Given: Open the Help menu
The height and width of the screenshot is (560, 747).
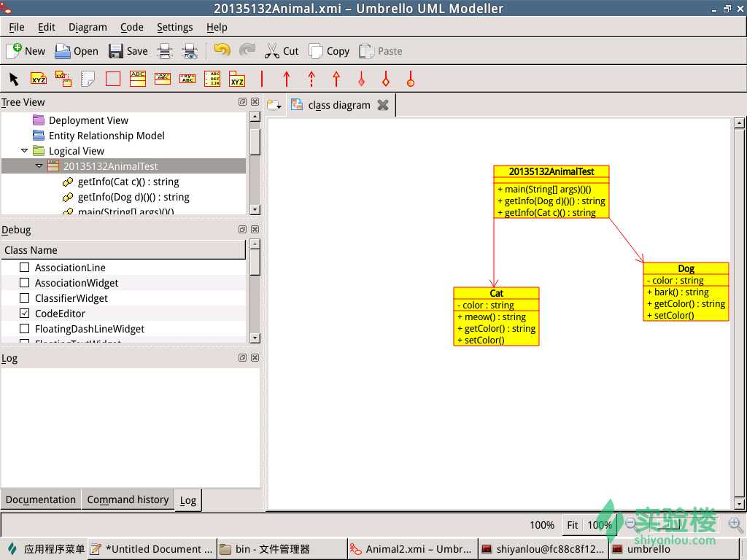Looking at the screenshot, I should 217,27.
